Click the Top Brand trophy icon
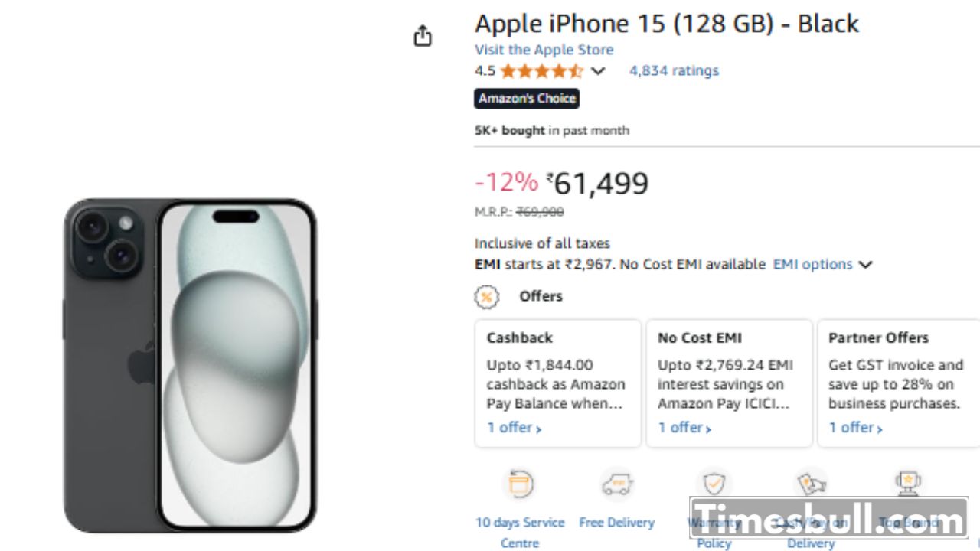Screen dimensions: 980x551 coord(908,482)
